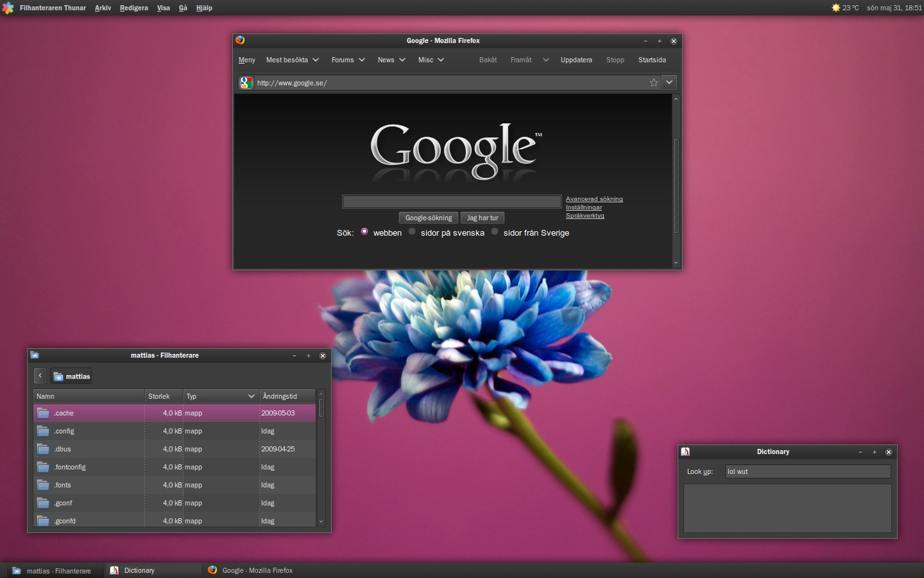Click the Dictionary icon in the taskbar

114,570
